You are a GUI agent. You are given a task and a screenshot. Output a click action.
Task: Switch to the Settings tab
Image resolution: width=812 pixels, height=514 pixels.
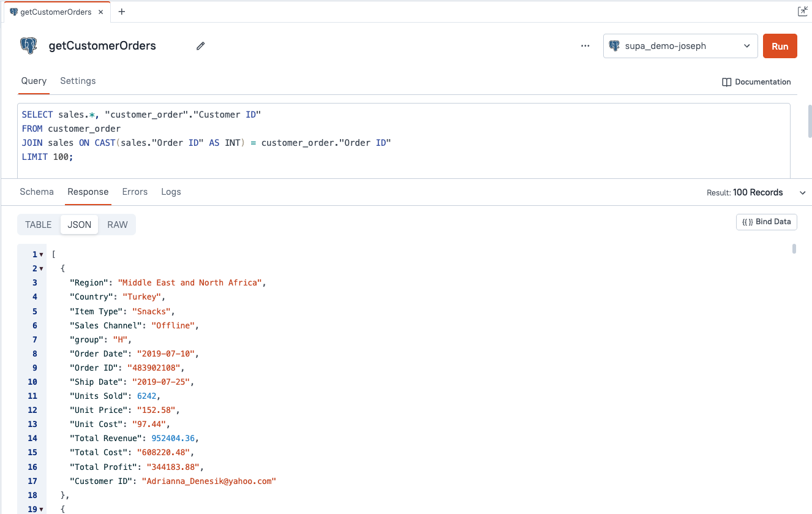pyautogui.click(x=78, y=81)
